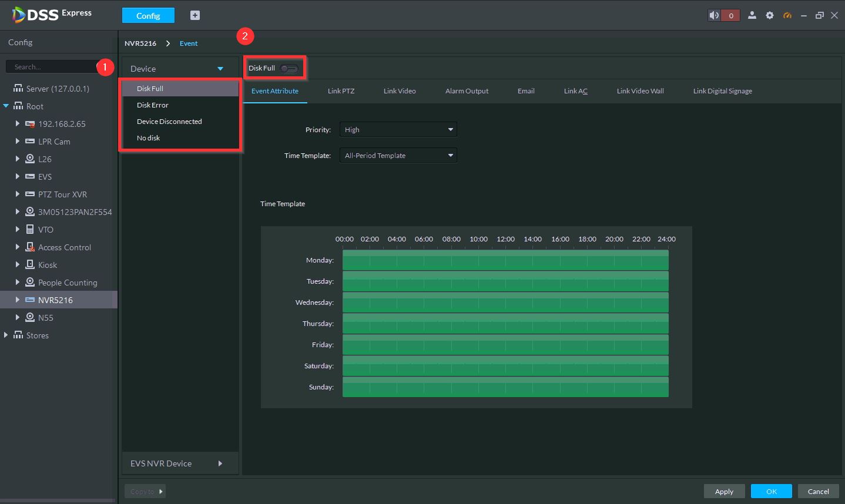Click the alarm speaker icon in title bar

tap(714, 15)
